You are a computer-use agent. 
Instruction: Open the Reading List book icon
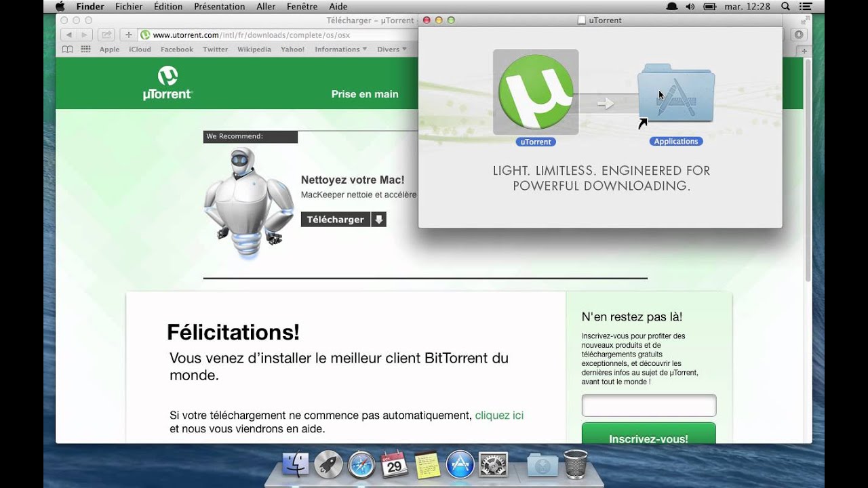[x=67, y=49]
